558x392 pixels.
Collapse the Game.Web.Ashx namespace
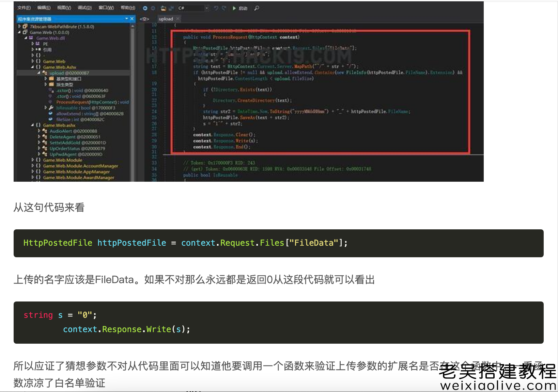(x=33, y=67)
